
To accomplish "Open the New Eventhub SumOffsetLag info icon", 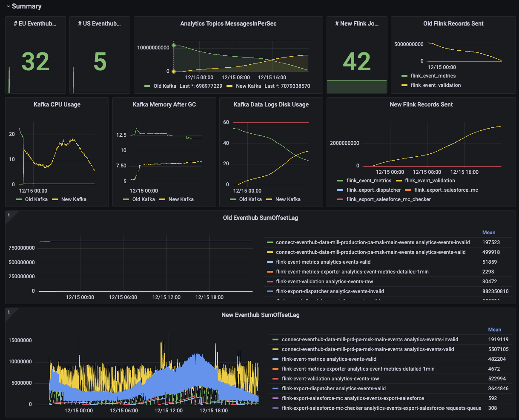I will coord(8,313).
